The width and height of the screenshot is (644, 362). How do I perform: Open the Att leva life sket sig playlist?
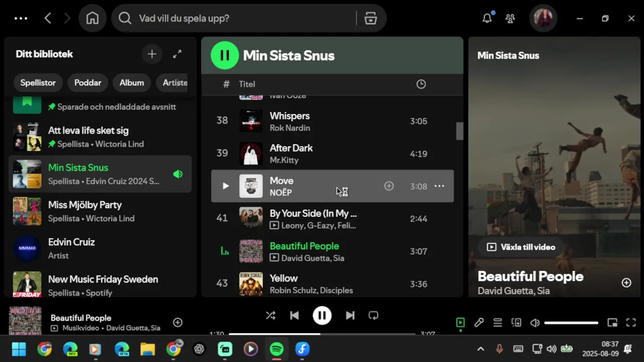click(x=100, y=137)
